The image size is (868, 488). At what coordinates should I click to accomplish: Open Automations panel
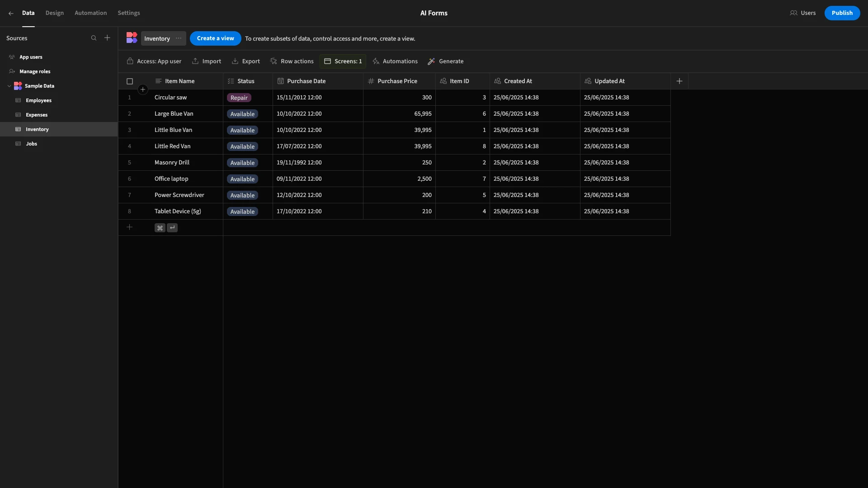point(395,61)
